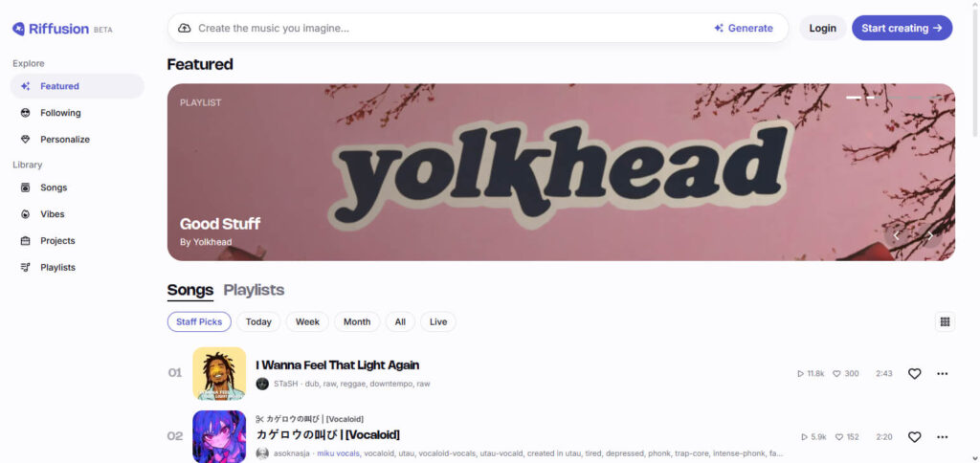980x463 pixels.
Task: Click the upload cloud icon in search bar
Action: [x=185, y=28]
